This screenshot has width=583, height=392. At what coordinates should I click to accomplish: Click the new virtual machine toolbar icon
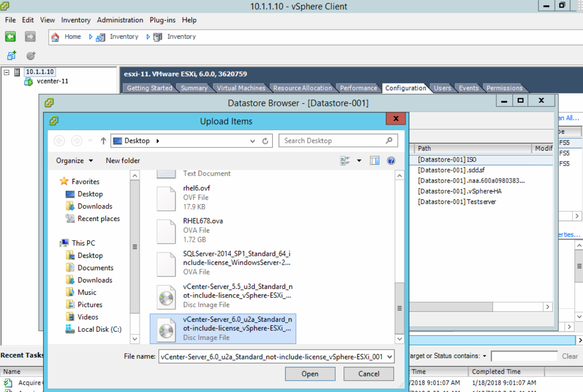(11, 56)
